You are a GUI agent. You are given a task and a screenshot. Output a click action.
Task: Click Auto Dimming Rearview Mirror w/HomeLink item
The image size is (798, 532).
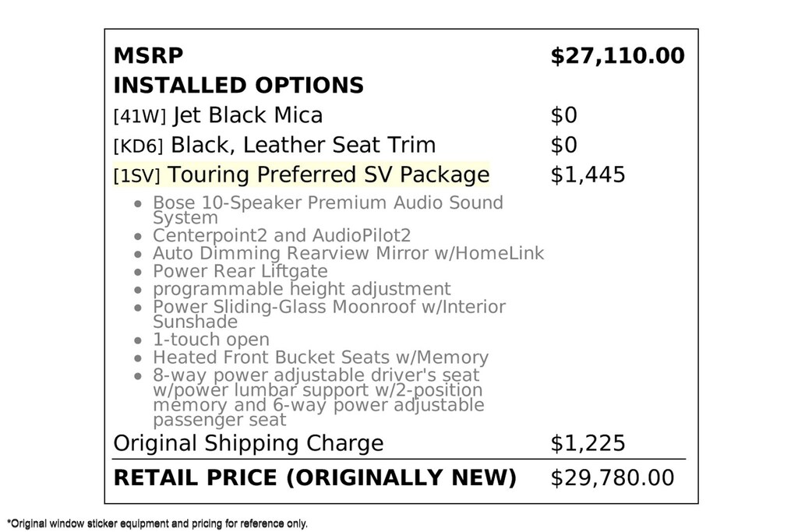pos(348,253)
